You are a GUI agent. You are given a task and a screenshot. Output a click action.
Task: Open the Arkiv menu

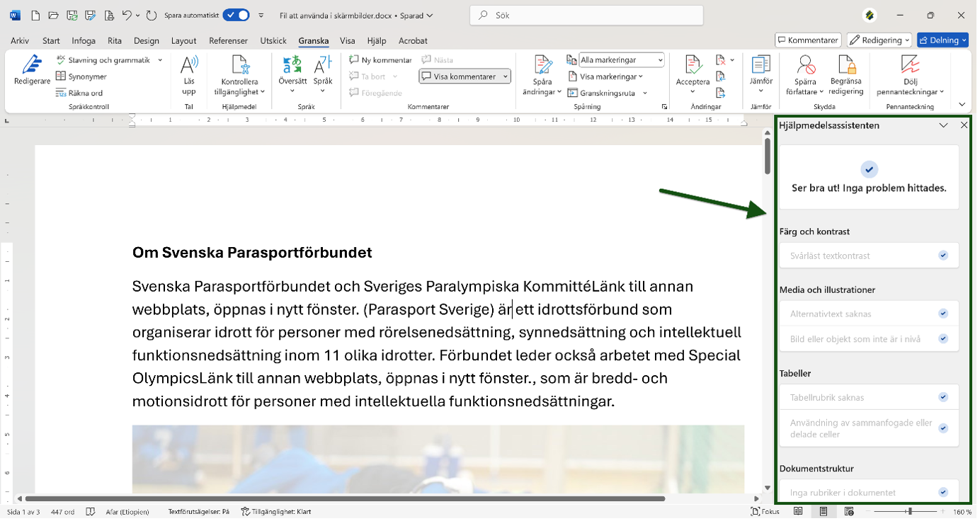[20, 41]
